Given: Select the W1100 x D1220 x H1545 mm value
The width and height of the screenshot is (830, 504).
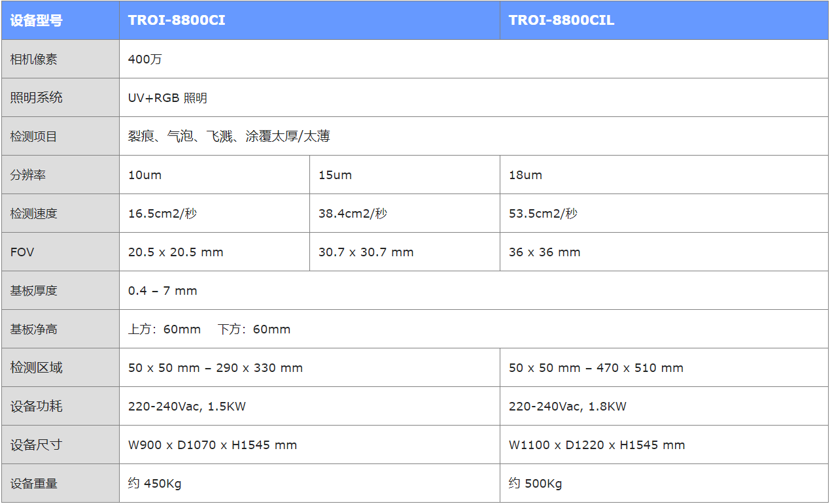Looking at the screenshot, I should pos(597,445).
